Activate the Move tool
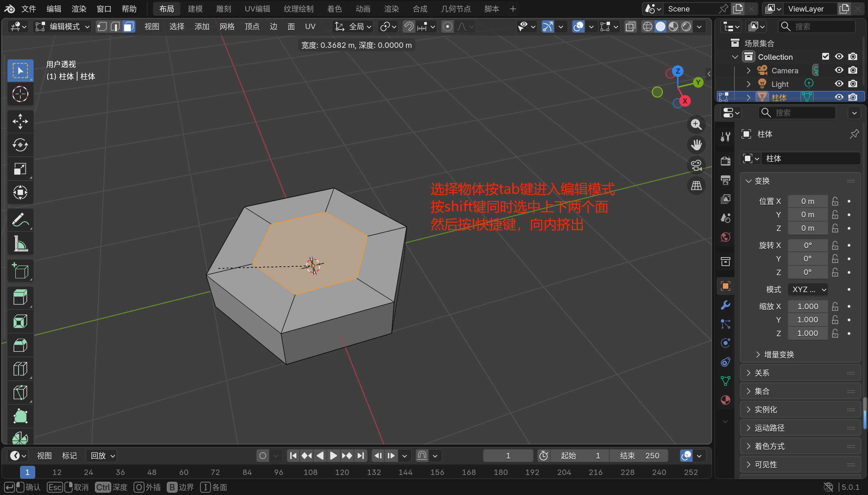 [20, 121]
